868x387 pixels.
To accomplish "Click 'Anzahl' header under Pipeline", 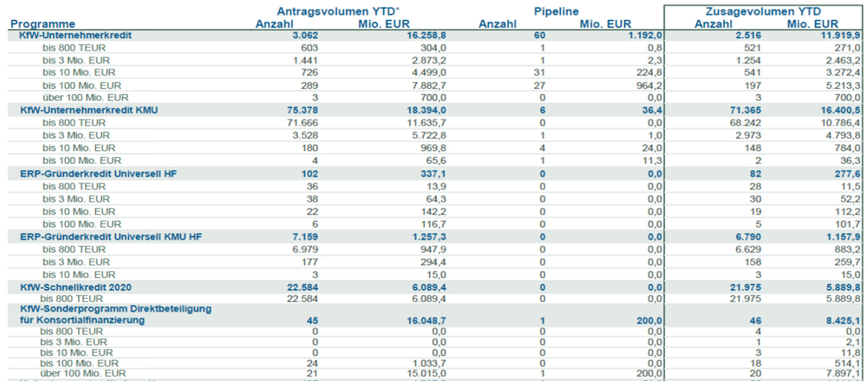I will pos(498,24).
